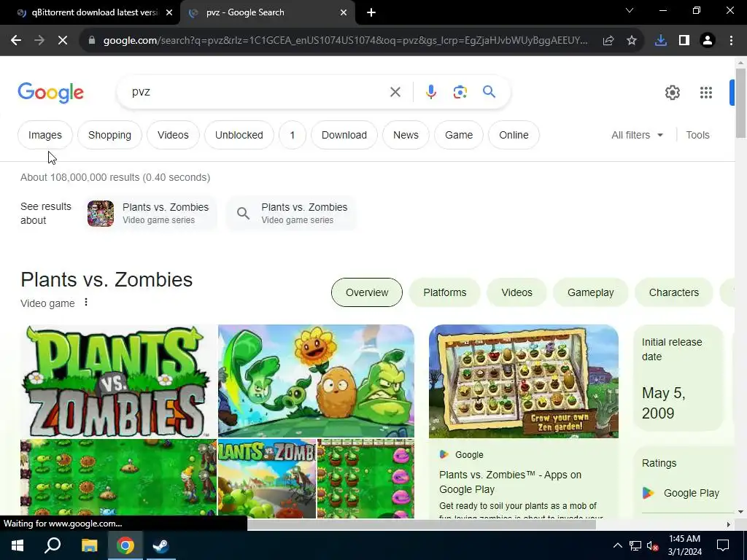Image resolution: width=747 pixels, height=560 pixels.
Task: Select the Shopping filter chip
Action: (x=109, y=135)
